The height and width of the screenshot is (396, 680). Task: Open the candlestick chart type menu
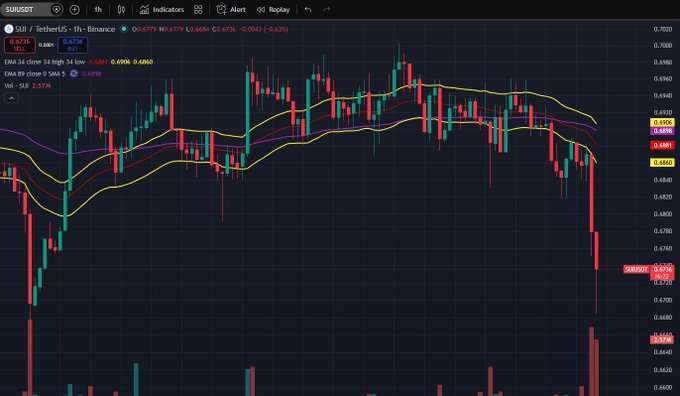click(x=121, y=9)
